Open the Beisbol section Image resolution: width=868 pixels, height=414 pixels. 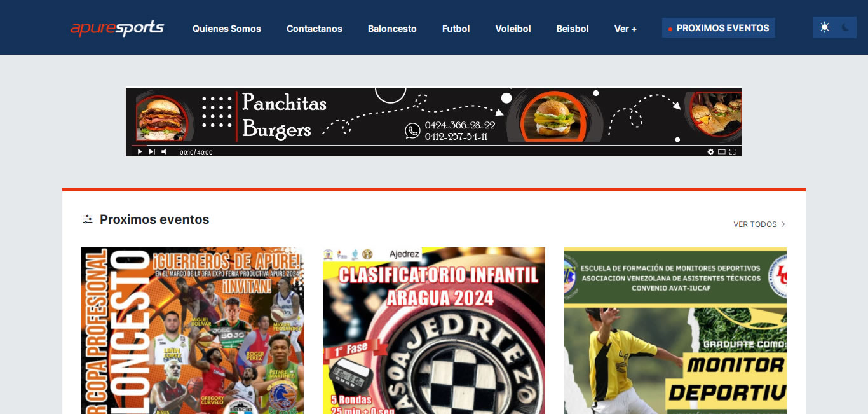click(573, 29)
